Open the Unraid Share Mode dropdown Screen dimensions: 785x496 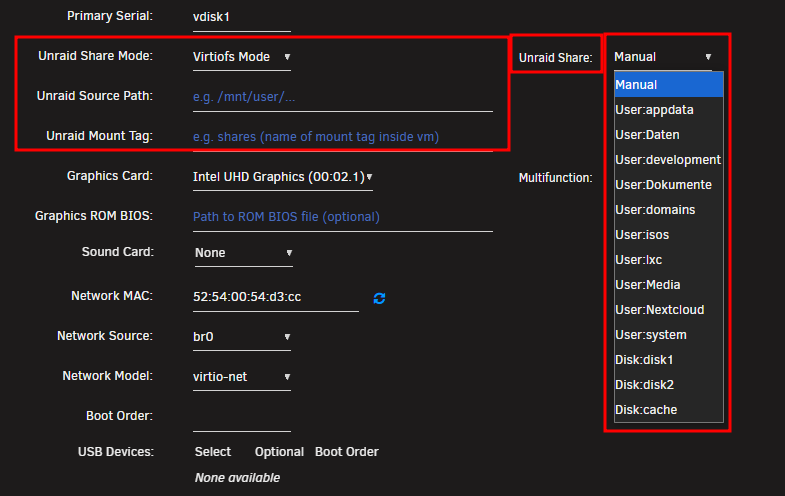[x=242, y=57]
